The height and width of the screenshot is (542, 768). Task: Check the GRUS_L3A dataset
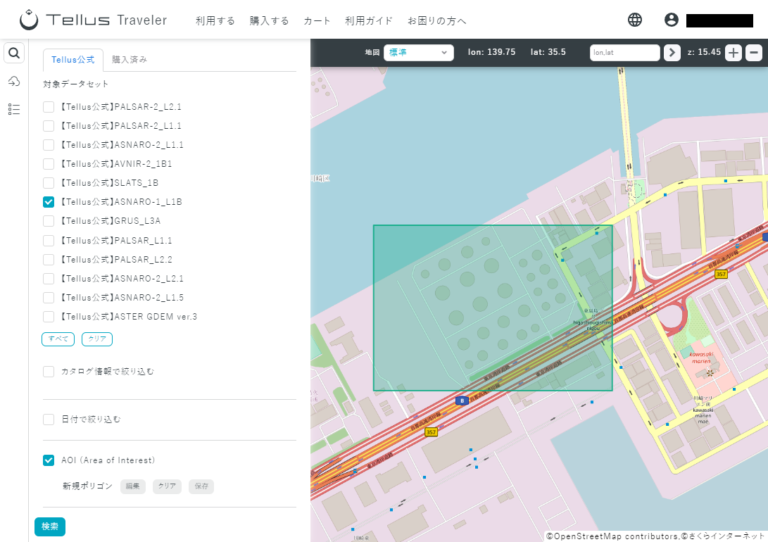48,221
